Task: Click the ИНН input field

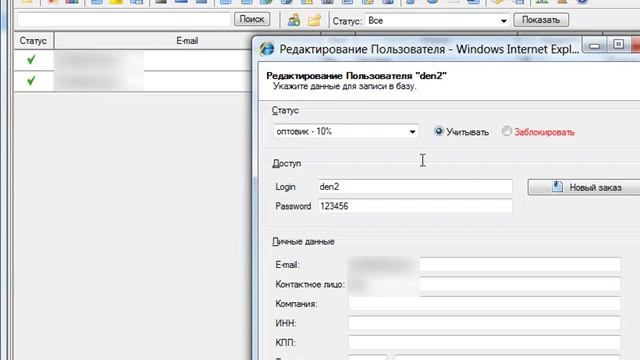Action: pyautogui.click(x=484, y=323)
